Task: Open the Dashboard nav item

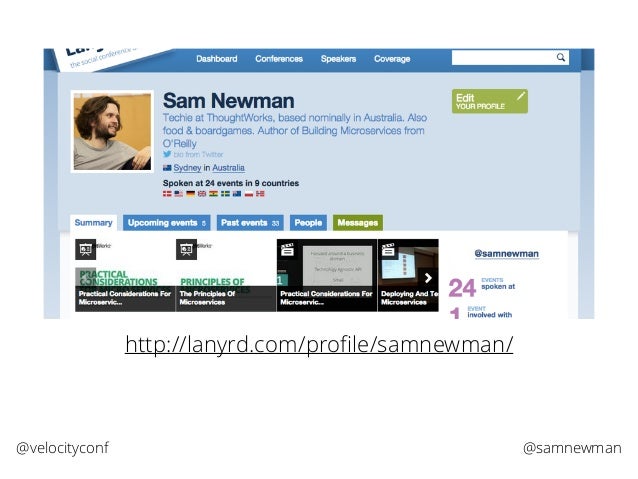Action: [216, 59]
